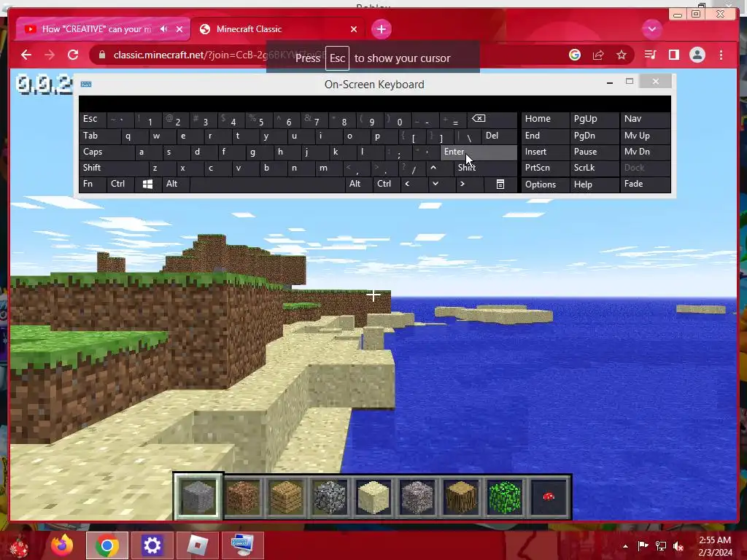Click the spacebar on On-Screen Keyboard
The height and width of the screenshot is (560, 747).
[x=267, y=184]
